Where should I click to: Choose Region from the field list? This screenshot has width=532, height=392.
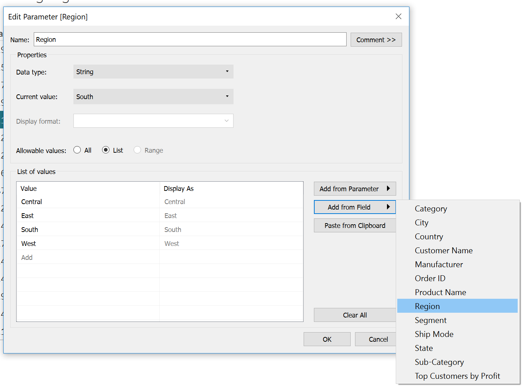point(427,306)
